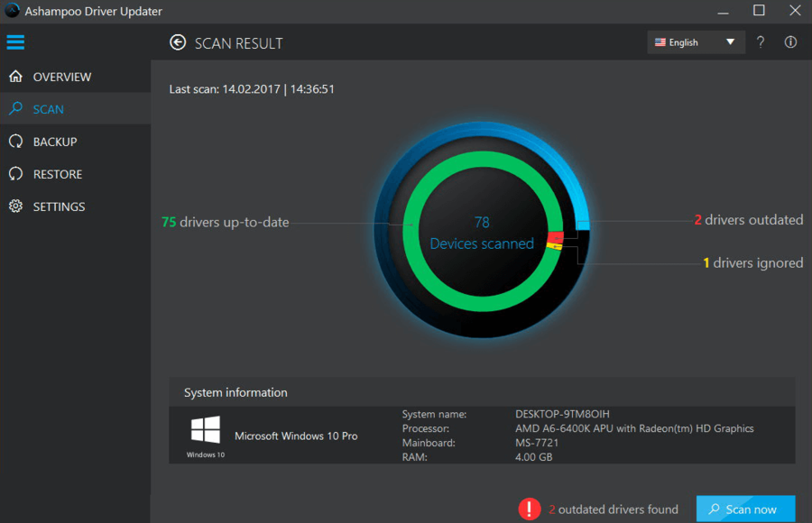This screenshot has width=812, height=523.
Task: Open the SETTINGS menu item
Action: click(76, 206)
